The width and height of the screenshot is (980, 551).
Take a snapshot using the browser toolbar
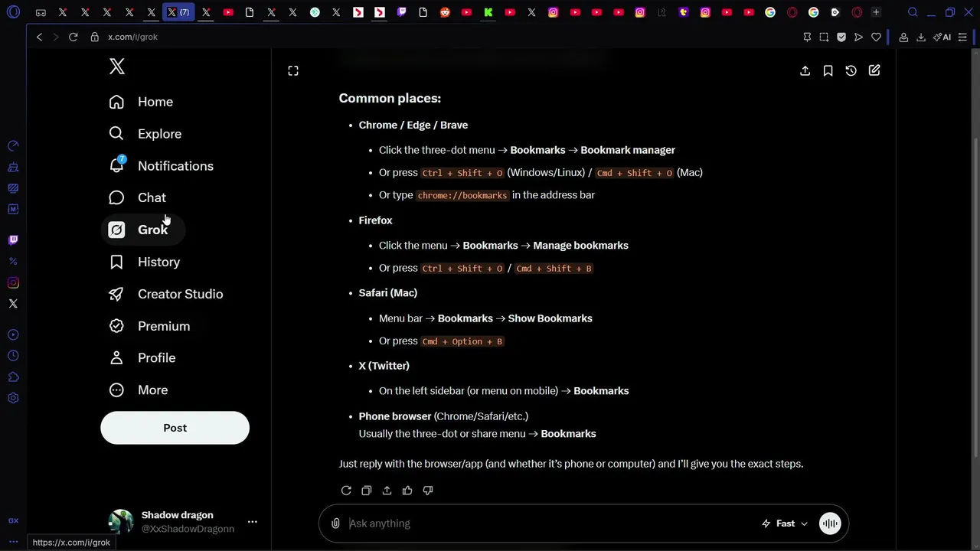tap(824, 37)
